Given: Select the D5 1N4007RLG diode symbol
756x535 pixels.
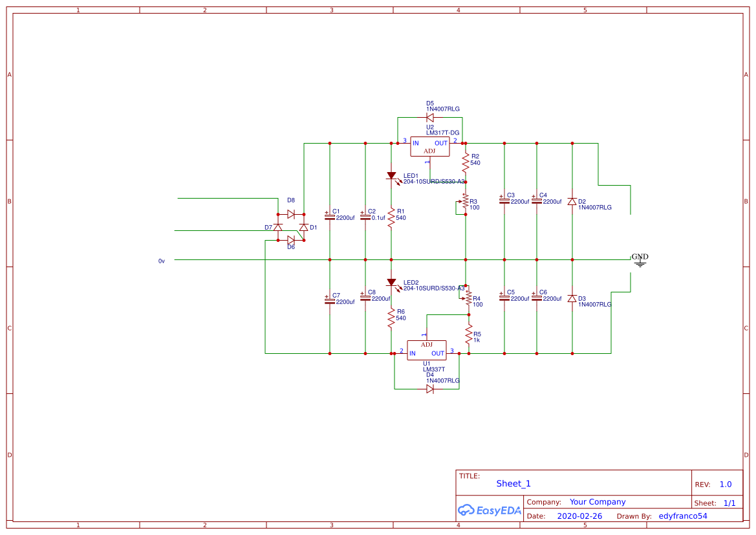Looking at the screenshot, I should [x=429, y=117].
